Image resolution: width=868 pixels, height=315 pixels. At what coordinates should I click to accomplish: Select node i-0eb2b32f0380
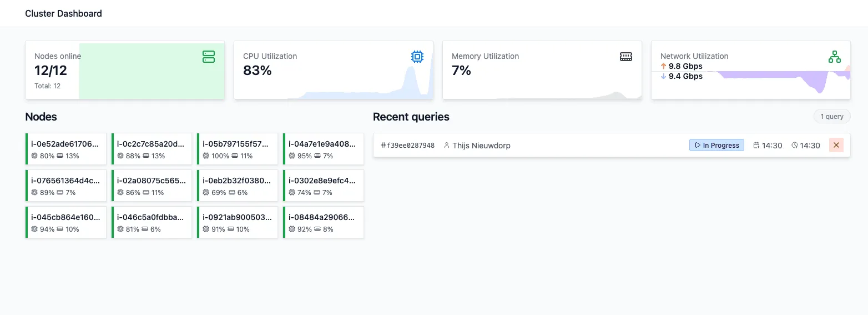click(238, 186)
